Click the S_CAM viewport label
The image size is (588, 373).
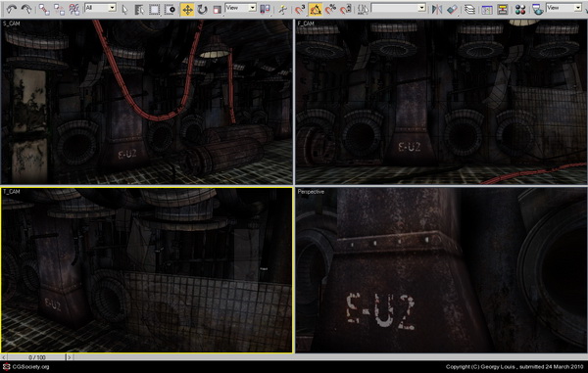tap(11, 23)
